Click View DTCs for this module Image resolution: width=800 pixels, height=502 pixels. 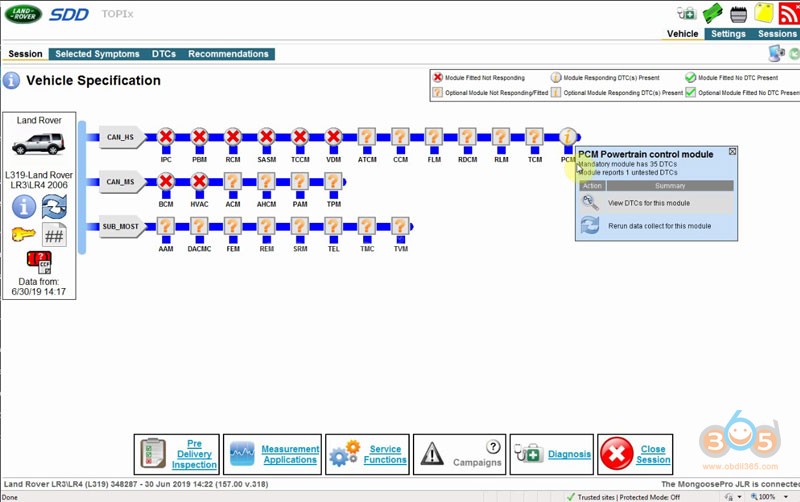pos(656,203)
